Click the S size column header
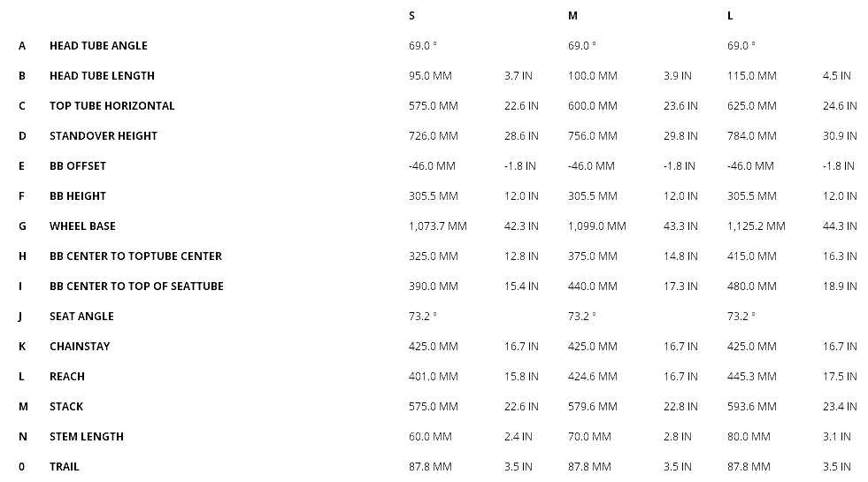 pyautogui.click(x=411, y=16)
